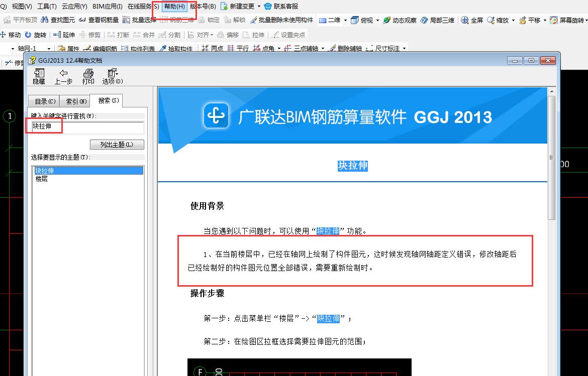The width and height of the screenshot is (588, 376).
Task: Click the 修剪 trim tool
Action: pos(89,35)
